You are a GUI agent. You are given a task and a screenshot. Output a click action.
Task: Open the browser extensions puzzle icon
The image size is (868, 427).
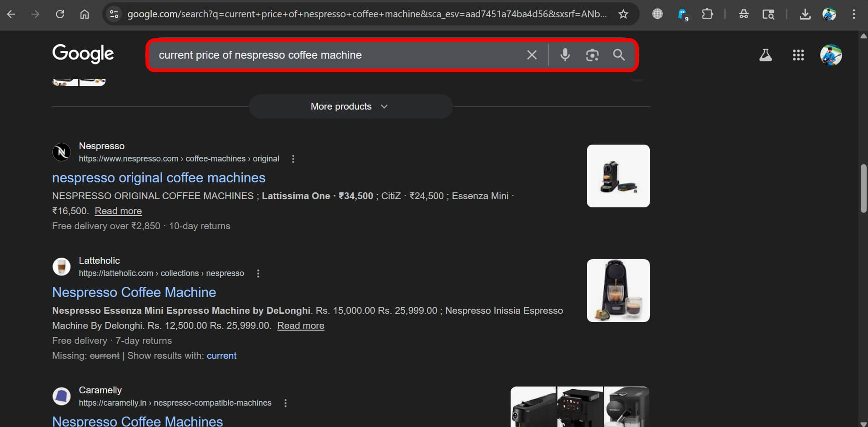click(707, 14)
